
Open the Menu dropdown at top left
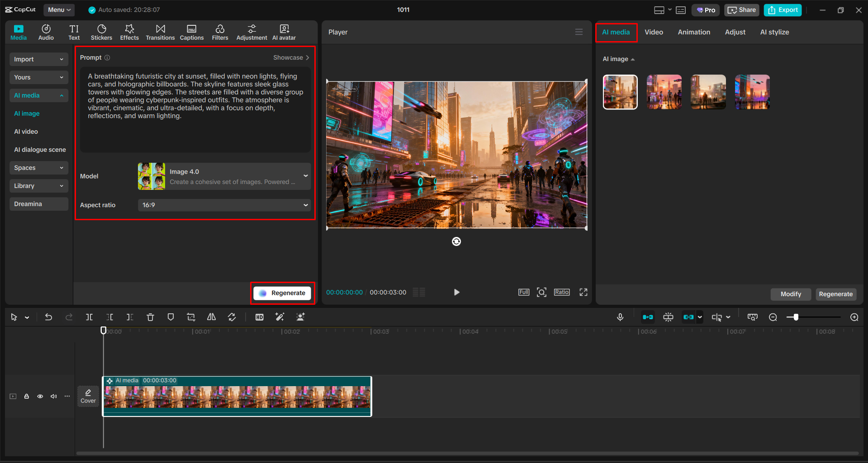tap(59, 9)
